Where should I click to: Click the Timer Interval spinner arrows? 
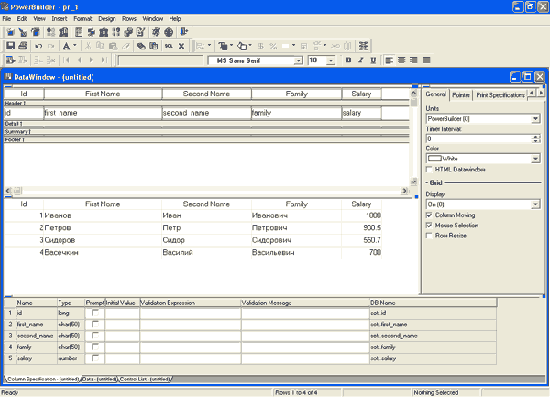coord(536,139)
